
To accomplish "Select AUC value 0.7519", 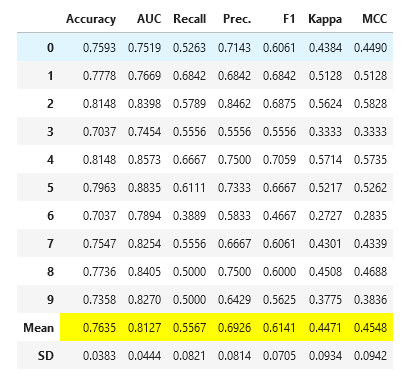I will coord(144,48).
